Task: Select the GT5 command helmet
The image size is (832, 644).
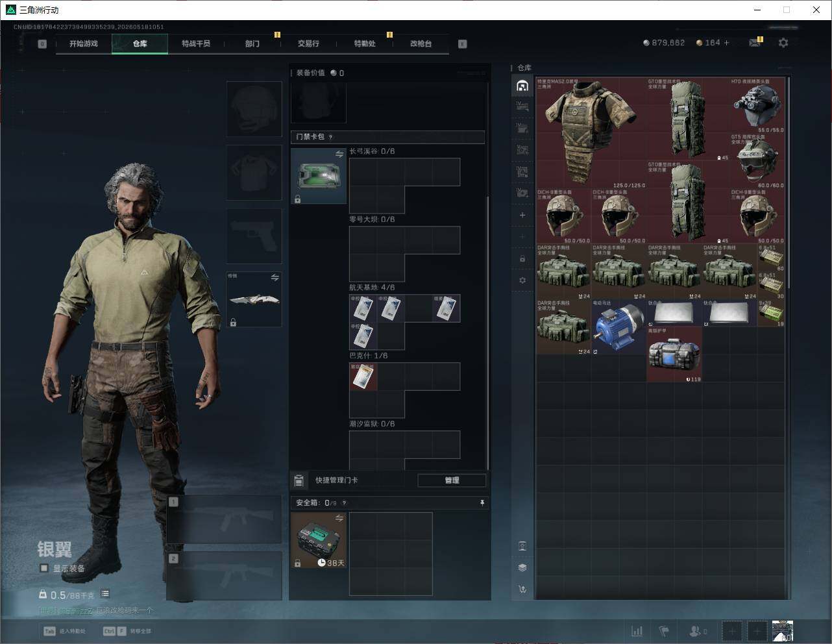Action: 757,160
